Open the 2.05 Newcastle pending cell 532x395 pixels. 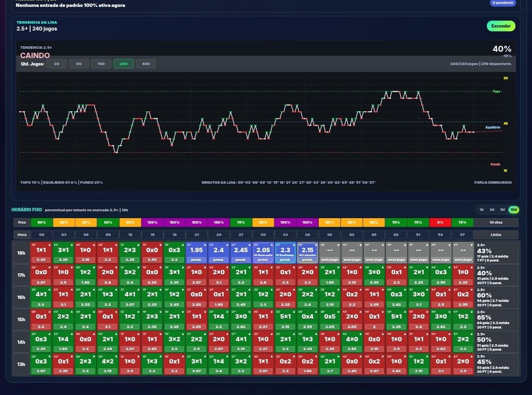point(263,253)
